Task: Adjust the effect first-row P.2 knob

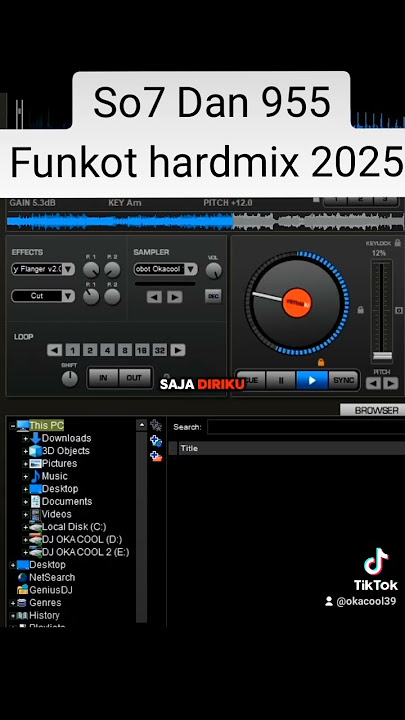Action: (112, 270)
